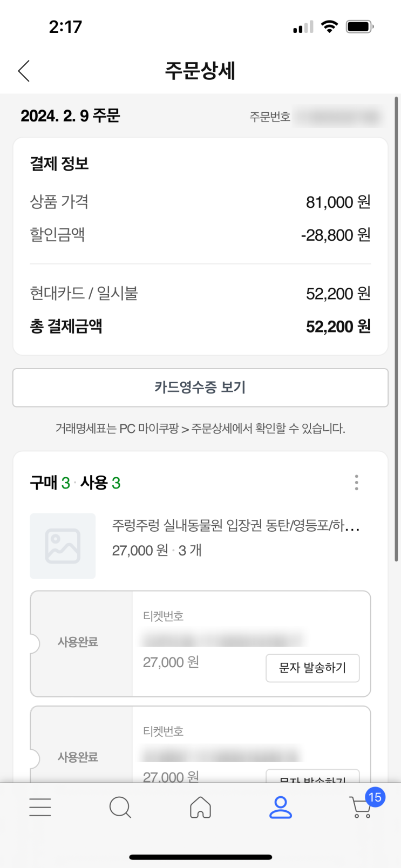The height and width of the screenshot is (868, 401).
Task: Tap the product image placeholder thumbnail
Action: pyautogui.click(x=63, y=546)
